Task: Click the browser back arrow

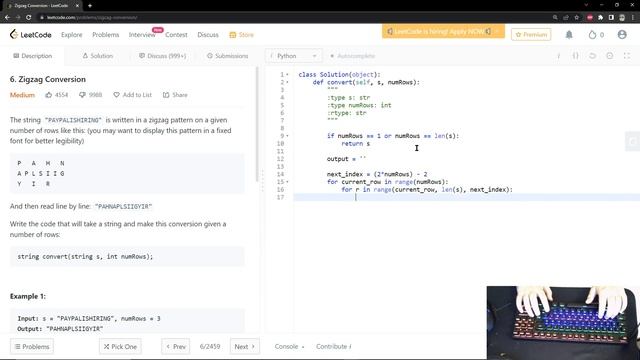Action: point(7,17)
